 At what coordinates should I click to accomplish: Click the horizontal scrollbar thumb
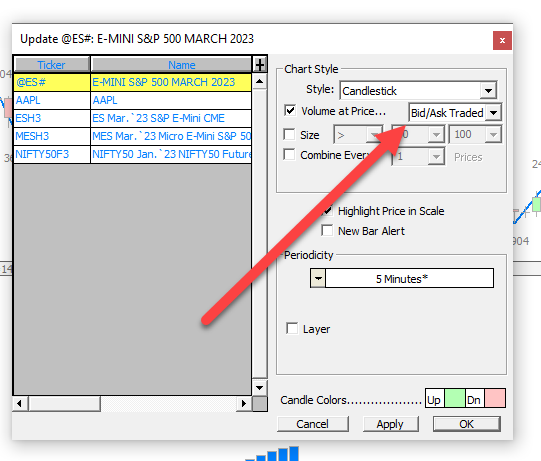[64, 403]
